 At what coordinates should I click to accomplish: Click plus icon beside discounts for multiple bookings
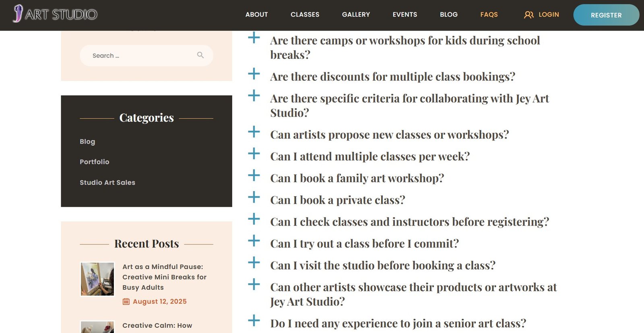(254, 74)
